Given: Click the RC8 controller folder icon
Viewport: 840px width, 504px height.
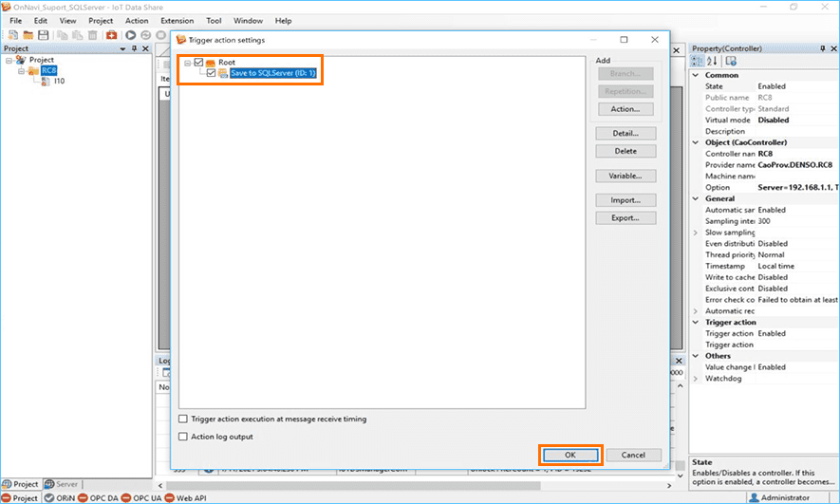Looking at the screenshot, I should pos(33,70).
